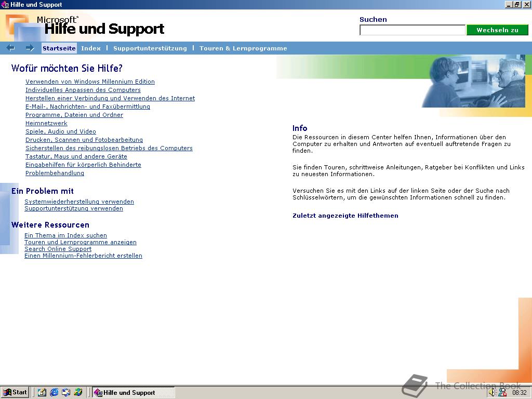532x399 pixels.
Task: Click the Show Desktop quick launch icon
Action: [42, 392]
